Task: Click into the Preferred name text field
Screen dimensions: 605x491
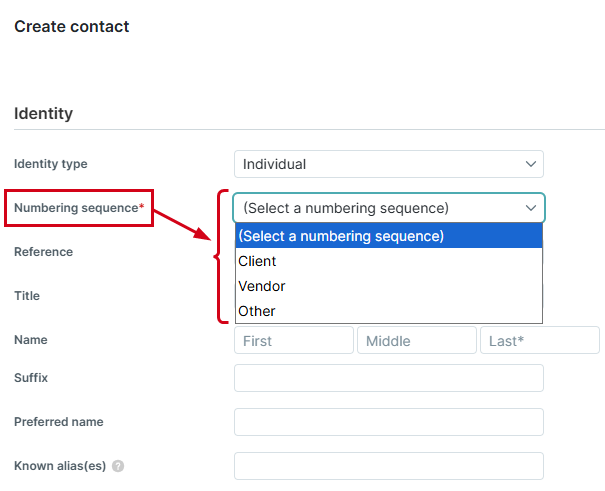Action: point(389,422)
